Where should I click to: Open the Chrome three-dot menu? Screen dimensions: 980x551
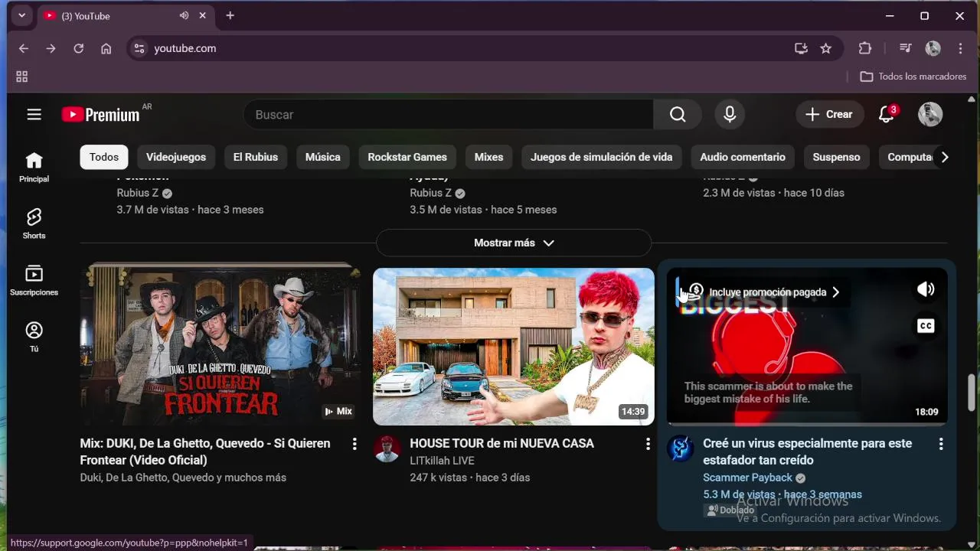pyautogui.click(x=960, y=48)
